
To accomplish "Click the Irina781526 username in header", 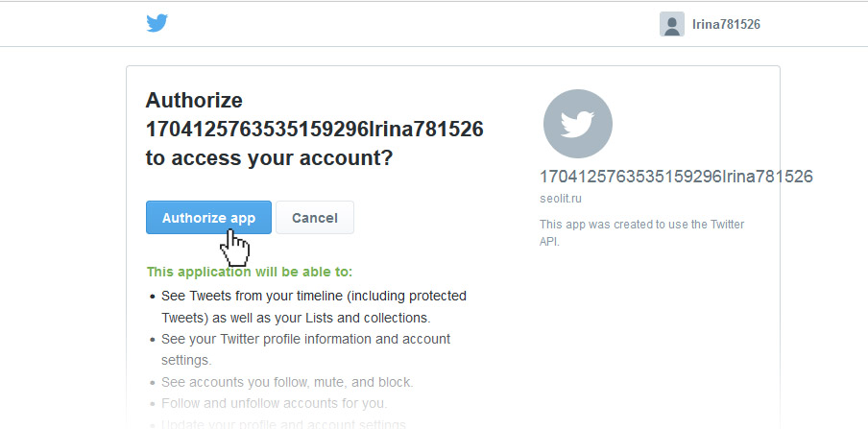I will (726, 24).
